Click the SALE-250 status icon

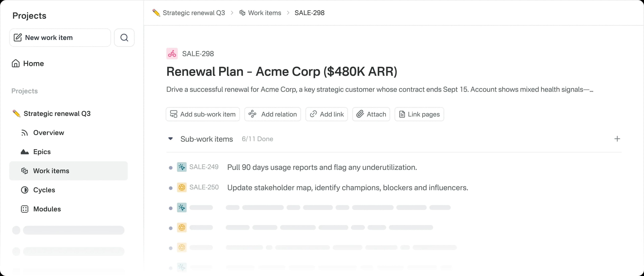click(182, 187)
